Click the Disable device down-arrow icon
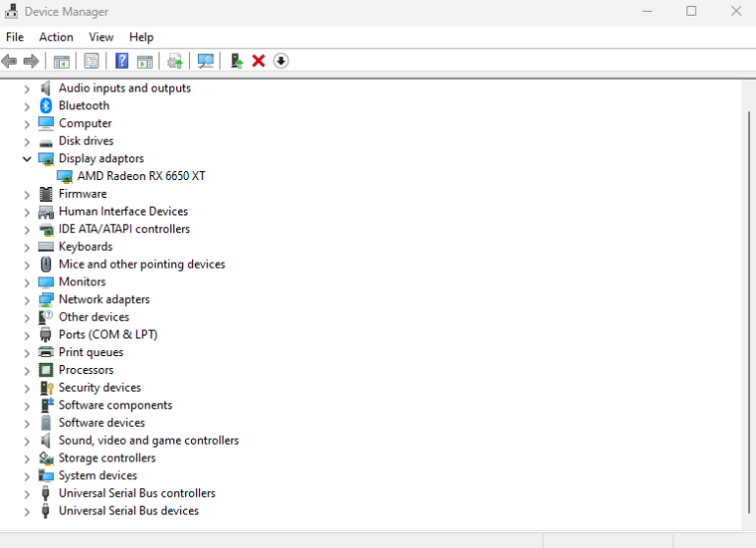 click(281, 61)
